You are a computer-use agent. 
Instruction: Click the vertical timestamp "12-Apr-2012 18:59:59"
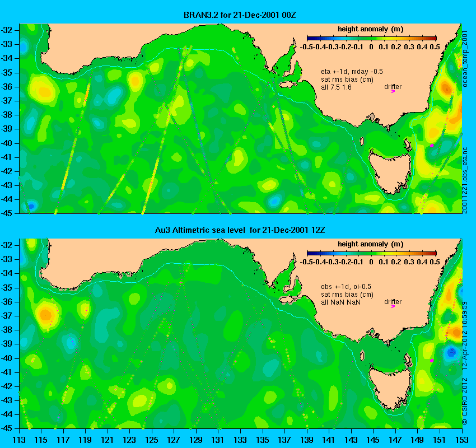click(465, 335)
